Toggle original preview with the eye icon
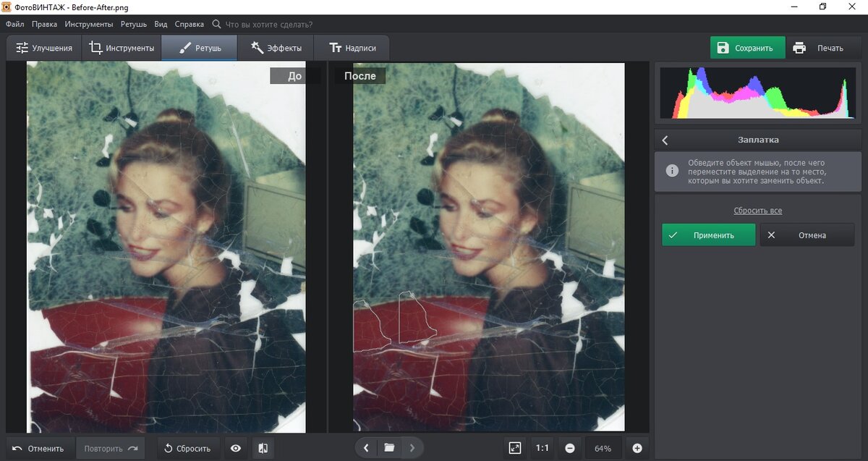Viewport: 868px width, 461px height. (236, 448)
